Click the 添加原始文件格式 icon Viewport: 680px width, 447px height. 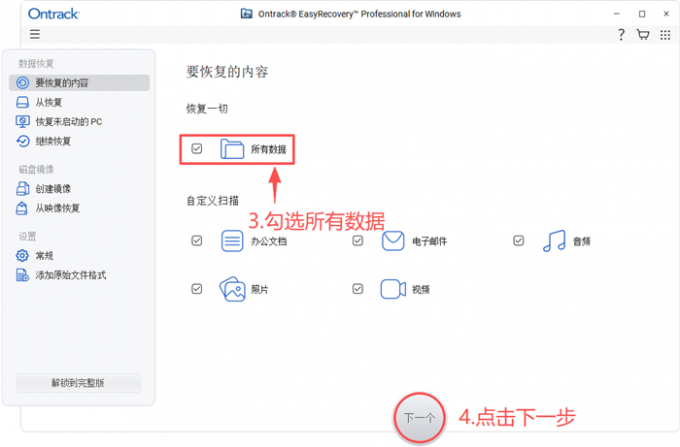23,275
